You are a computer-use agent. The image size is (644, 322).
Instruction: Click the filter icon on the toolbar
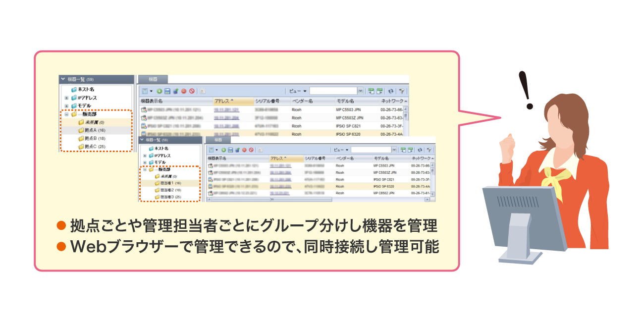401,92
